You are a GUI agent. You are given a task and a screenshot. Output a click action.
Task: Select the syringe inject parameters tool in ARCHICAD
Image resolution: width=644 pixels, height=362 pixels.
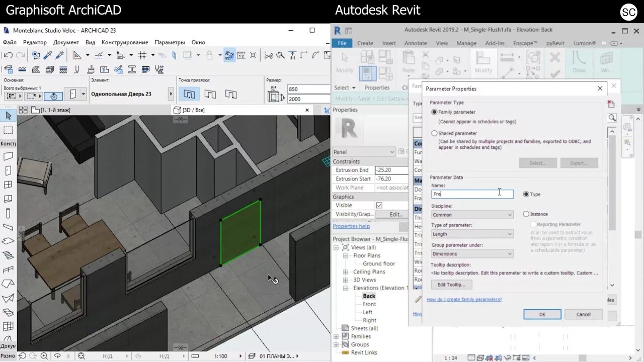point(60,55)
